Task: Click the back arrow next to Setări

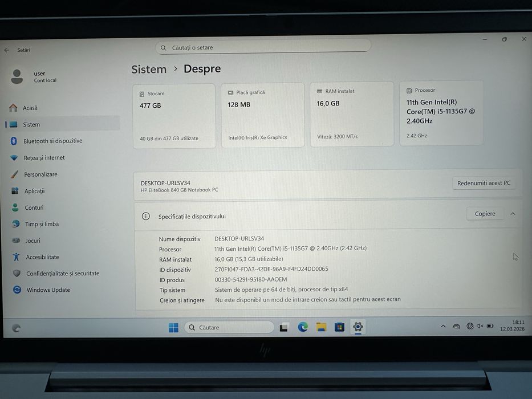Action: 7,50
